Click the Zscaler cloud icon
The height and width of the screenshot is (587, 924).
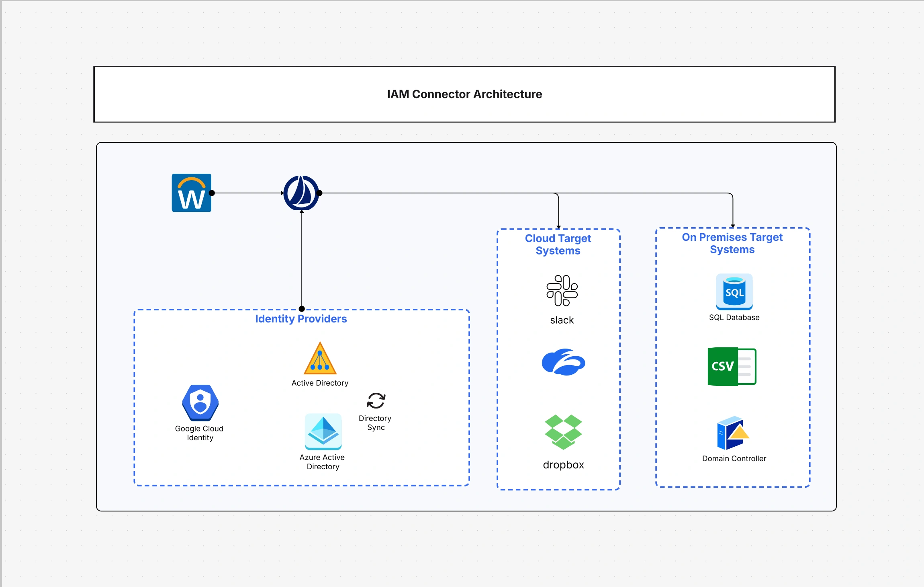562,363
